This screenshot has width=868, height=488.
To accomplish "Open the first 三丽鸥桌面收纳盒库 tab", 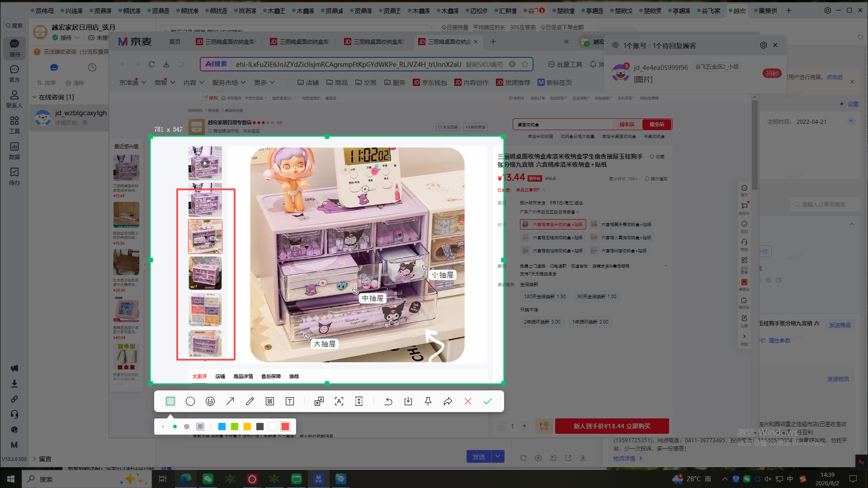I will coord(226,42).
